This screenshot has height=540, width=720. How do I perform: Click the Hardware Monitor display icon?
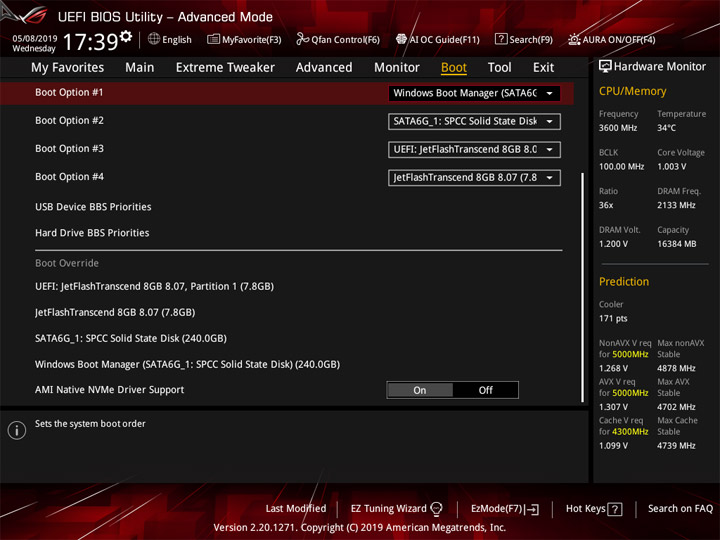click(x=605, y=67)
